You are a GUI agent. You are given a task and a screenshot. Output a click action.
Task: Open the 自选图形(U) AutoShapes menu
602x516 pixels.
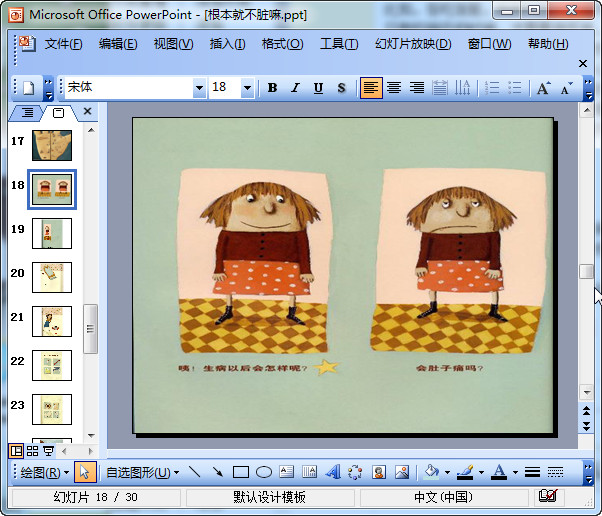pyautogui.click(x=142, y=472)
